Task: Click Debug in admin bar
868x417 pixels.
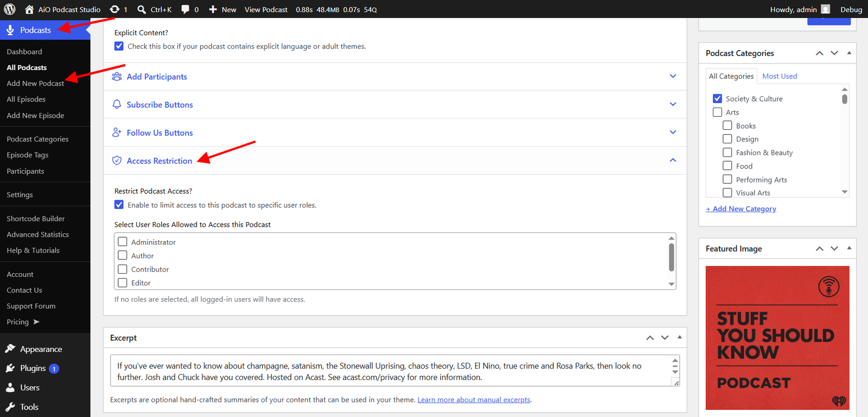Action: [851, 9]
